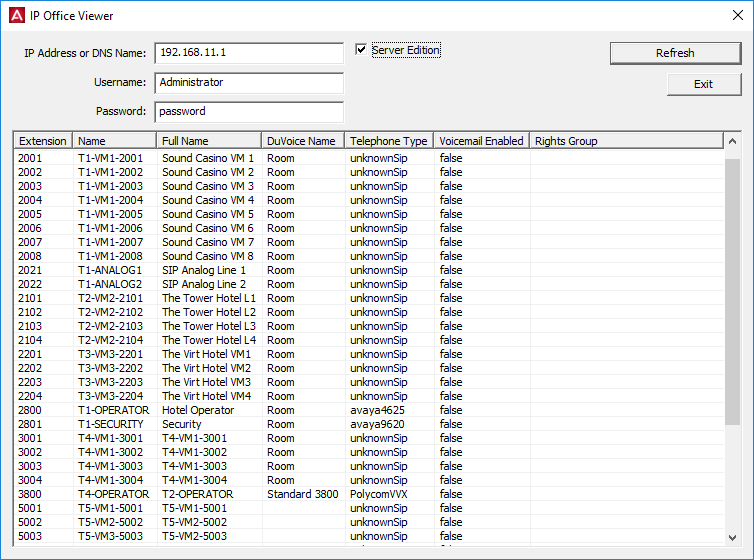Click the Avaya app icon in title bar
754x560 pixels.
coord(15,15)
